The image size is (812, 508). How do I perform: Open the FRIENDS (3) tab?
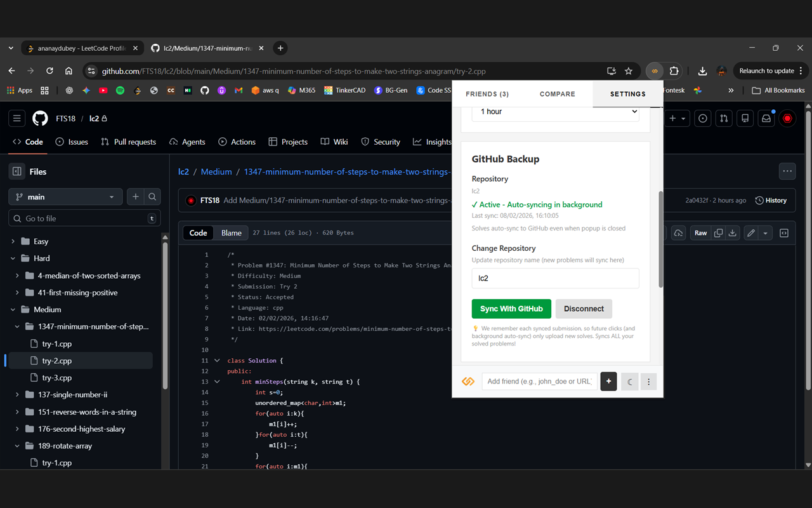(487, 93)
